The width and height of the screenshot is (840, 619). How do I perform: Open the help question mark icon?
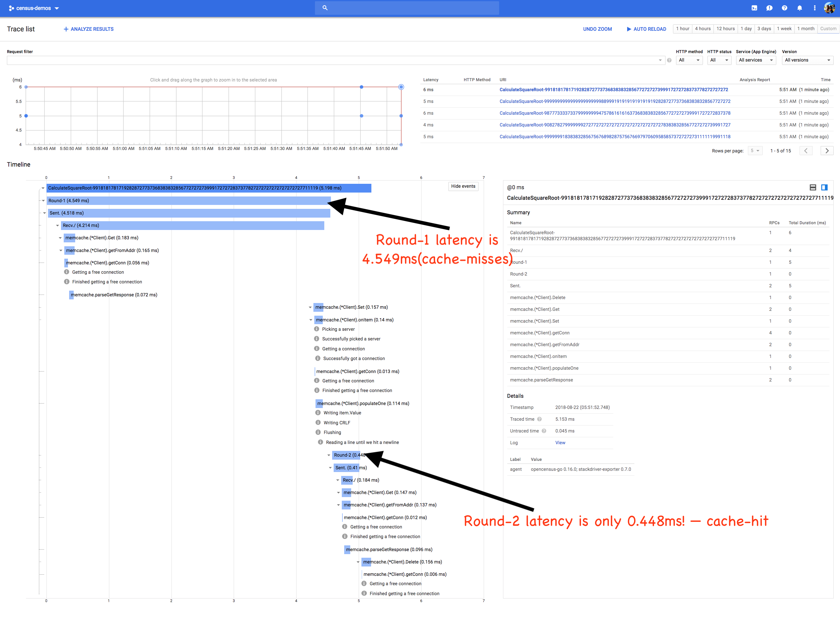pyautogui.click(x=784, y=8)
